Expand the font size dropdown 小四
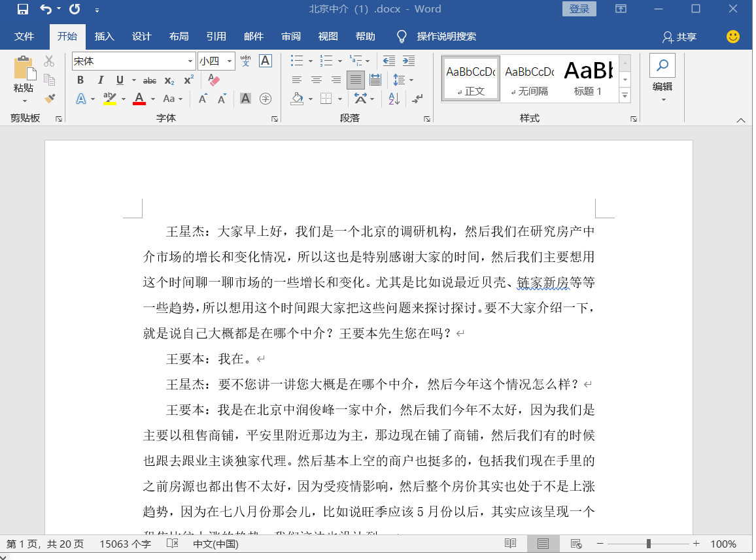 230,61
